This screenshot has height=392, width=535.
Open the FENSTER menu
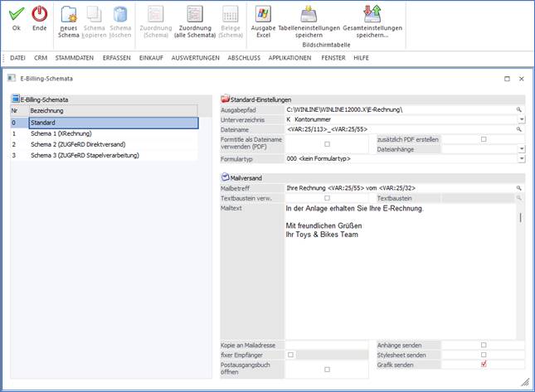tap(333, 58)
